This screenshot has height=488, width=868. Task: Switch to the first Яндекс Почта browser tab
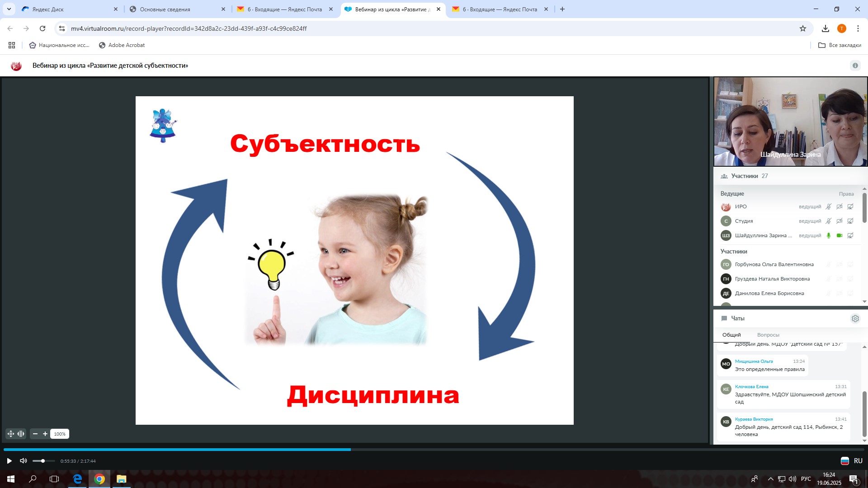[x=285, y=9]
